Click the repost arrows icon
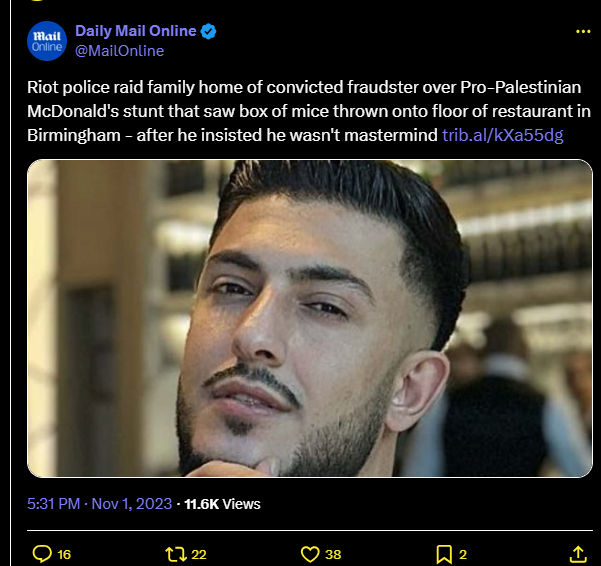The width and height of the screenshot is (601, 566). point(176,553)
